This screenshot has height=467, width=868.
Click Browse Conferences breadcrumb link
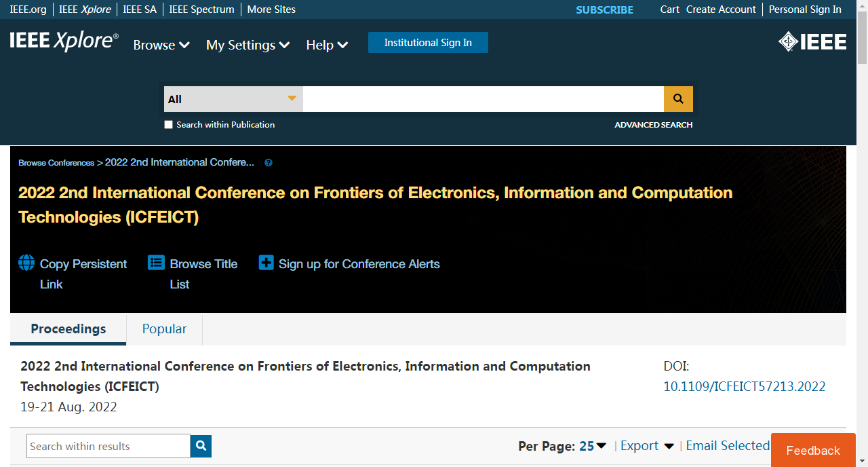point(56,163)
